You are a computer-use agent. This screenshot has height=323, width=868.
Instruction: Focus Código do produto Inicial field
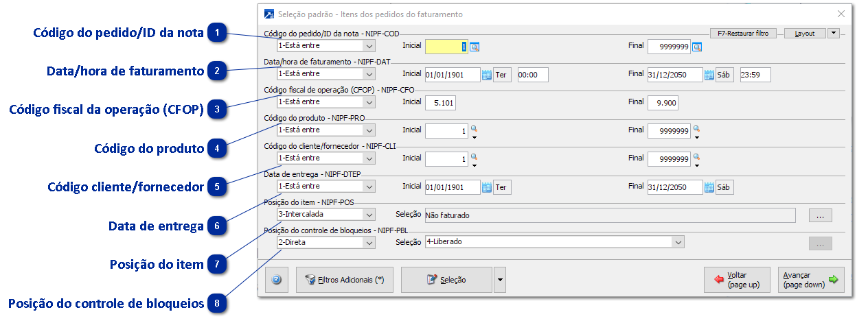coord(447,130)
